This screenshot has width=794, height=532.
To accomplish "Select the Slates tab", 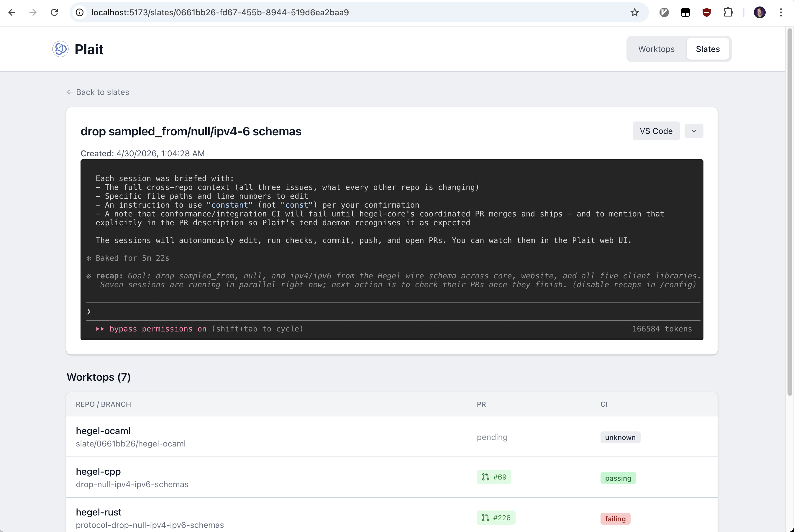I will click(x=708, y=49).
